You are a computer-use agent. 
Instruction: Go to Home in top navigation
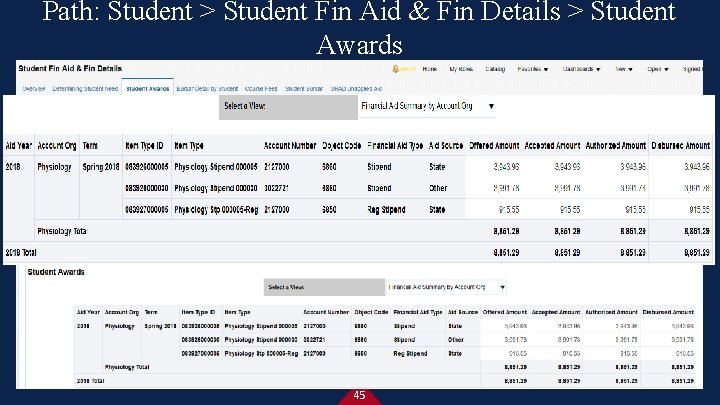[429, 69]
